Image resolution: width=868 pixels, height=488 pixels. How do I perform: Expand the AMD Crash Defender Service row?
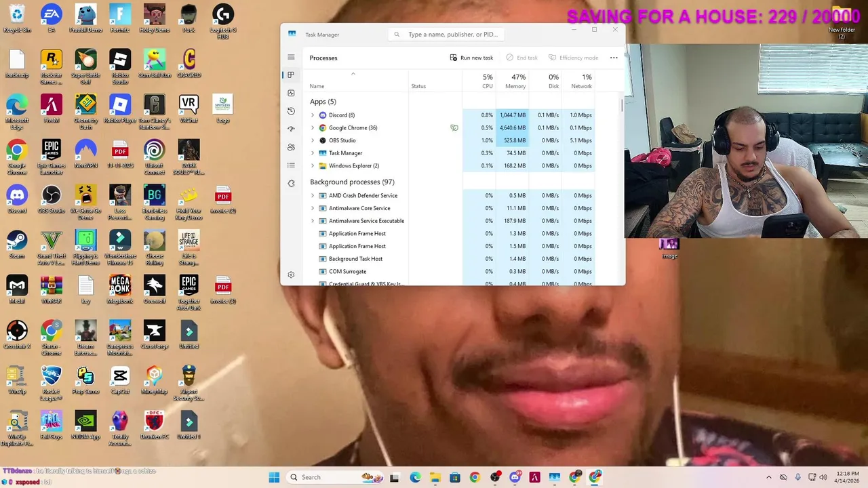point(313,196)
